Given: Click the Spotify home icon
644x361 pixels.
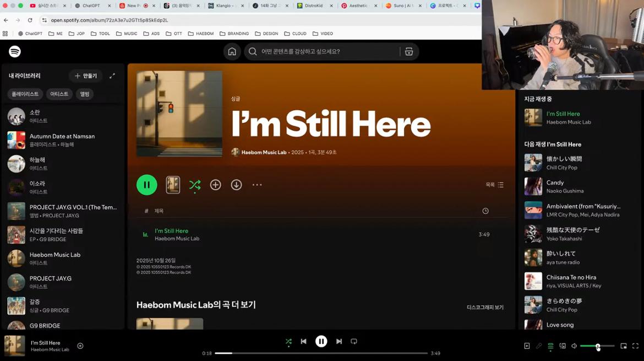Looking at the screenshot, I should click(232, 51).
